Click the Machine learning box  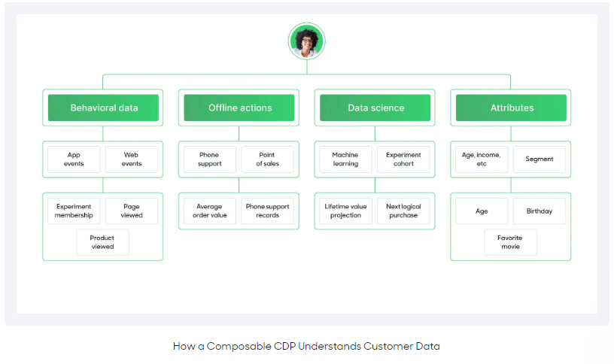345,159
